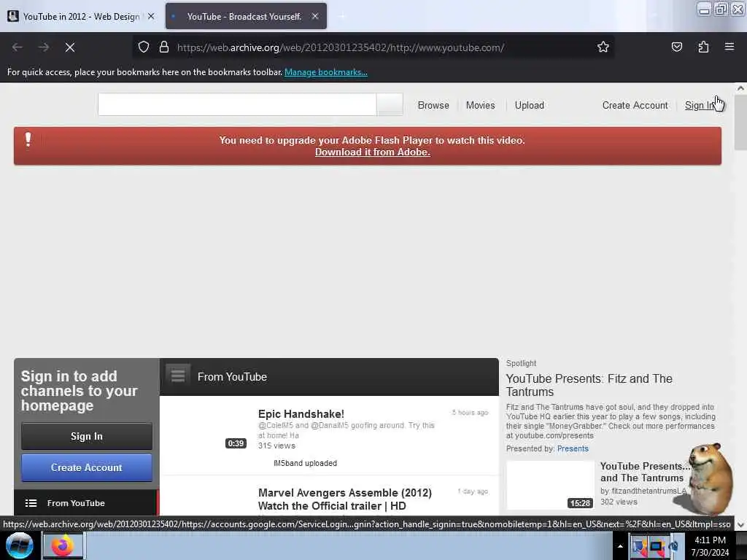The height and width of the screenshot is (560, 747).
Task: Click into the YouTube search field
Action: 237,104
